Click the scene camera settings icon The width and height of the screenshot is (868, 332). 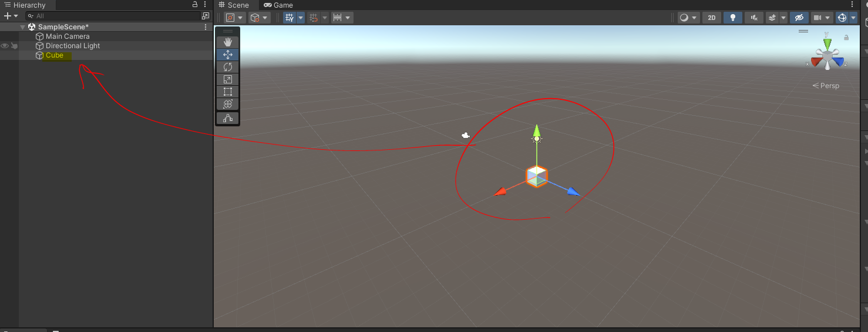click(817, 18)
